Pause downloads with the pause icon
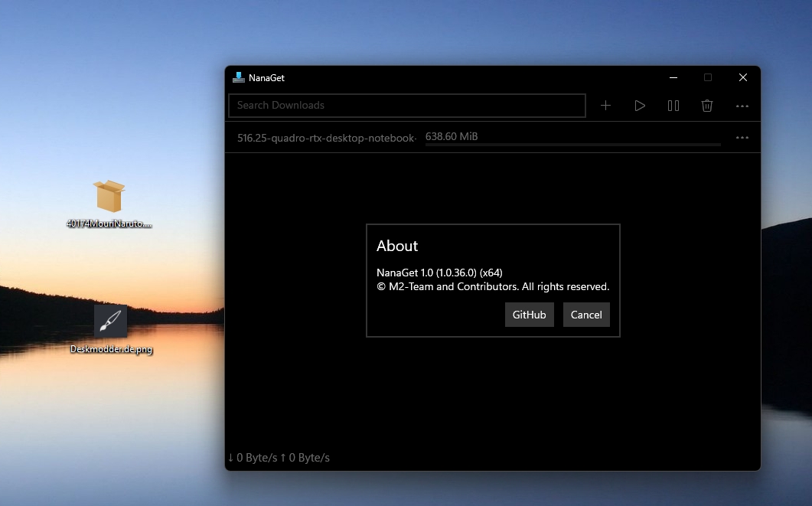812x506 pixels. click(x=673, y=106)
